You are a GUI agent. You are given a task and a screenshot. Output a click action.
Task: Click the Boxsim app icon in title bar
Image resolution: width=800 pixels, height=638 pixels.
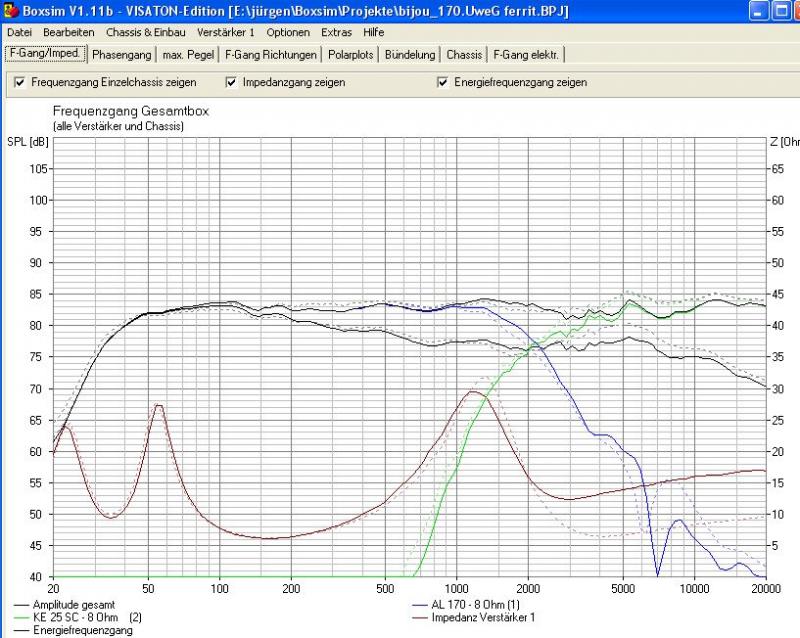[x=10, y=12]
